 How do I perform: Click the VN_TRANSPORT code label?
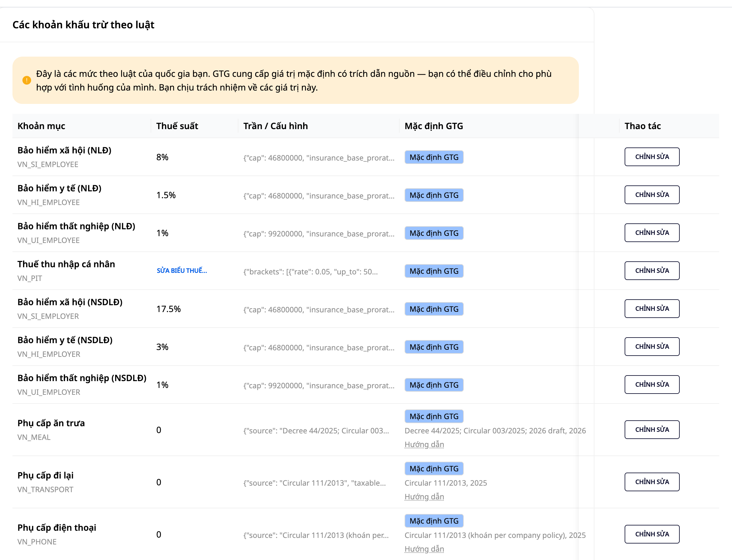(45, 490)
